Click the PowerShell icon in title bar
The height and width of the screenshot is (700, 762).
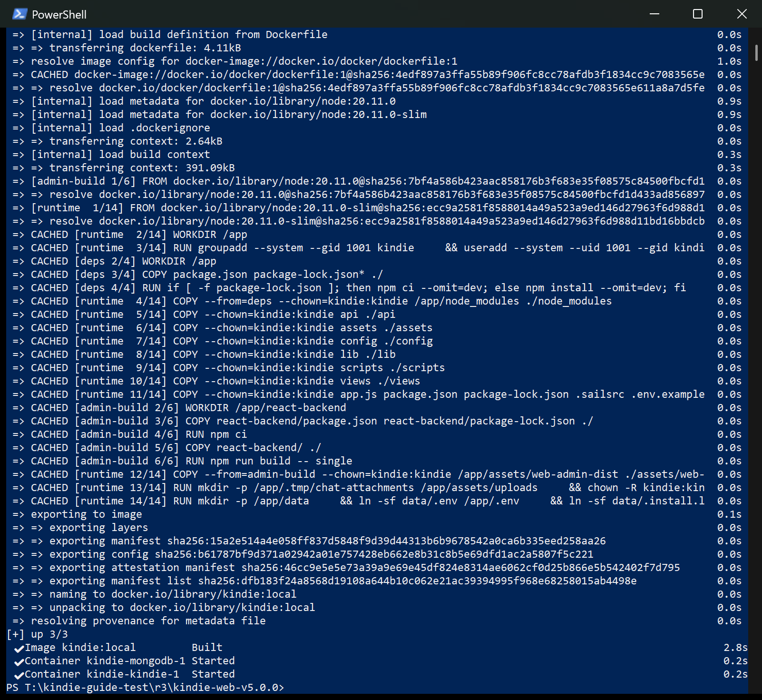pyautogui.click(x=20, y=14)
